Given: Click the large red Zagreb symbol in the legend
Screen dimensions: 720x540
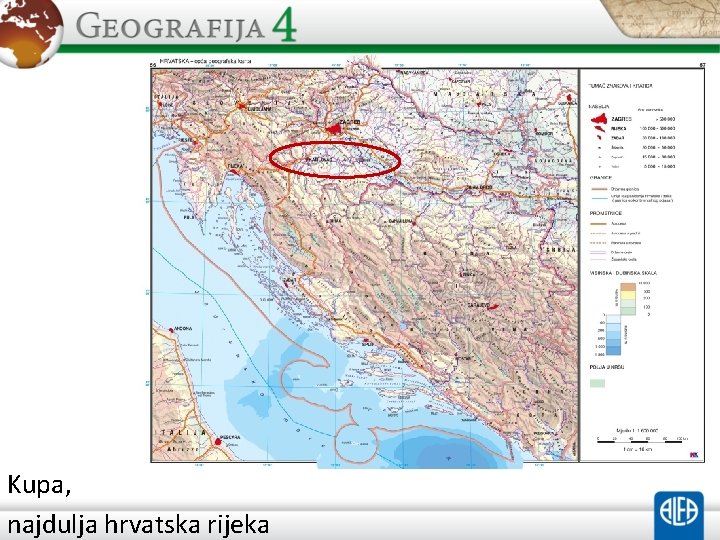Looking at the screenshot, I should click(x=599, y=119).
